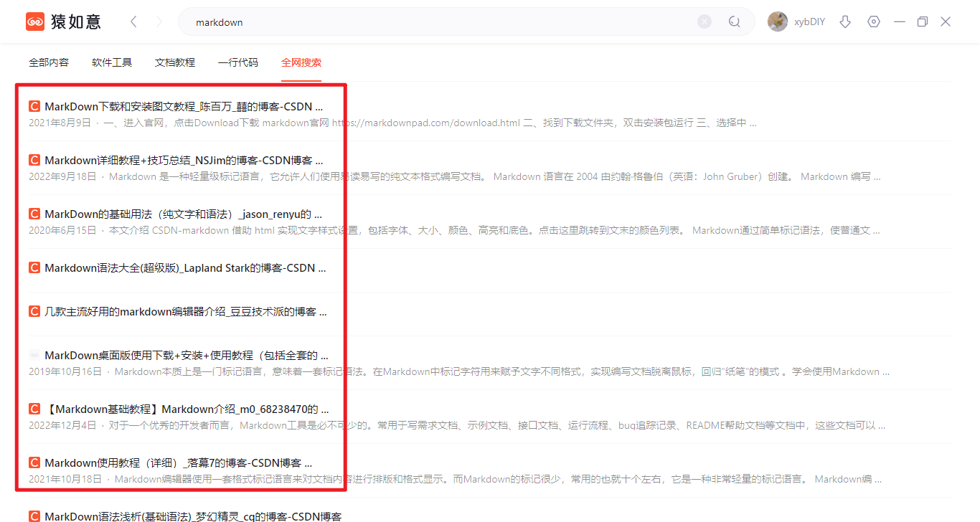Switch to the 全部内容 tab

tap(49, 62)
